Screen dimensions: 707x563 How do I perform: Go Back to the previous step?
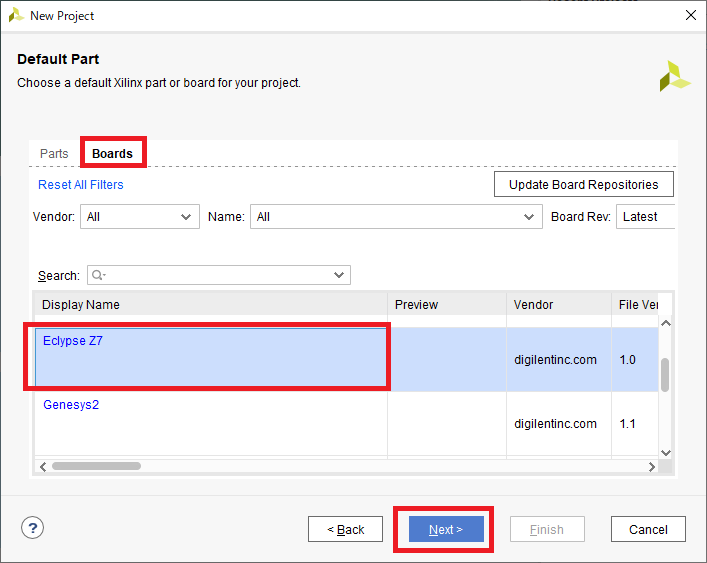[x=345, y=529]
